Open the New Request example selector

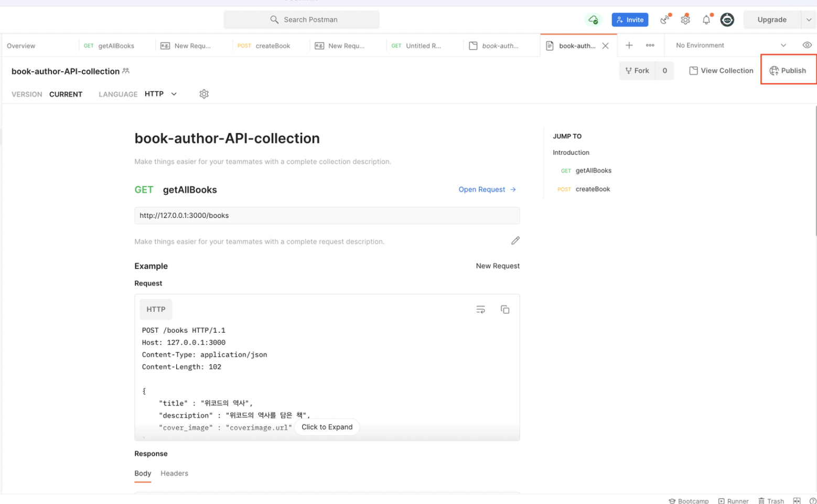coord(498,266)
